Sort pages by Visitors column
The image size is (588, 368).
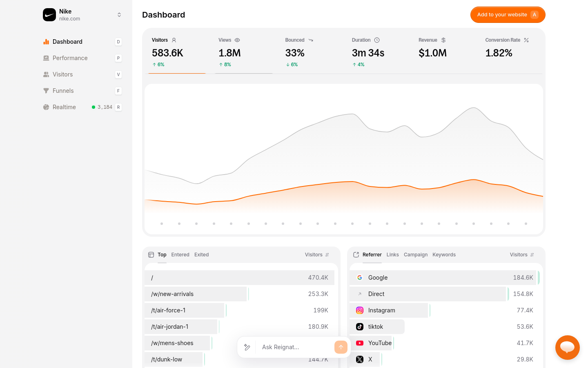(x=317, y=255)
